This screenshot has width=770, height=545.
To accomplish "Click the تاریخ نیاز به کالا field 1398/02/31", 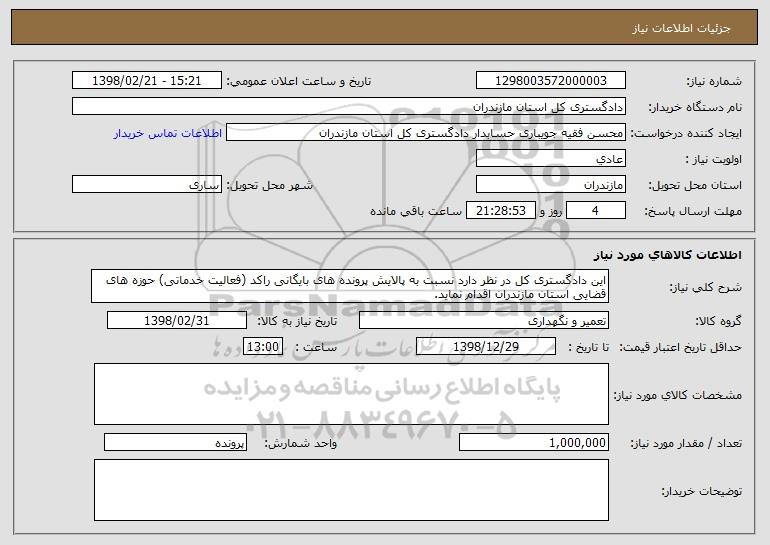I will [177, 321].
